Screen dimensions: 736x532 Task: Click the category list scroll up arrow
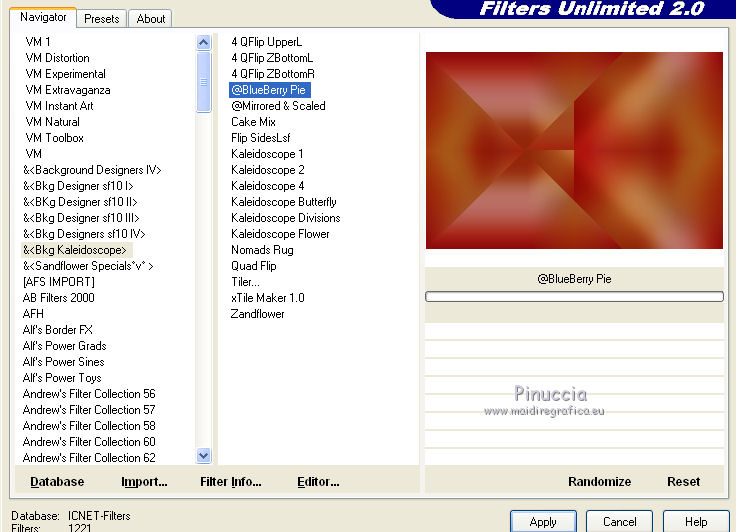(x=203, y=43)
